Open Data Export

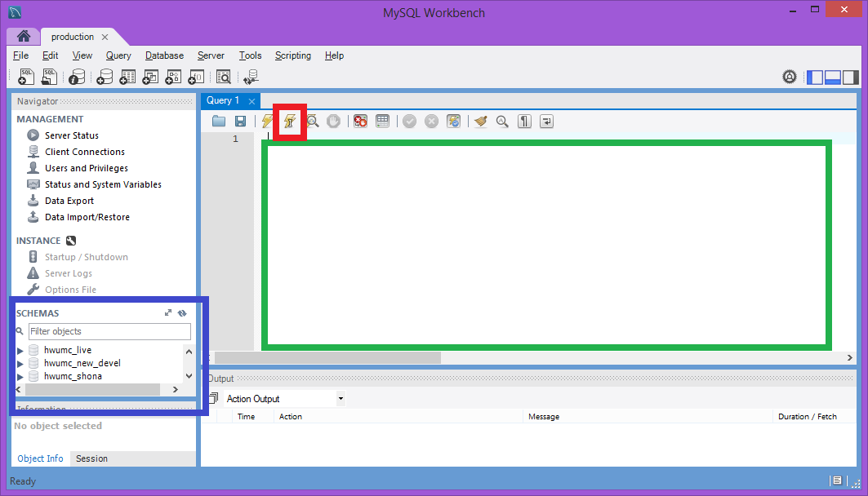click(69, 201)
